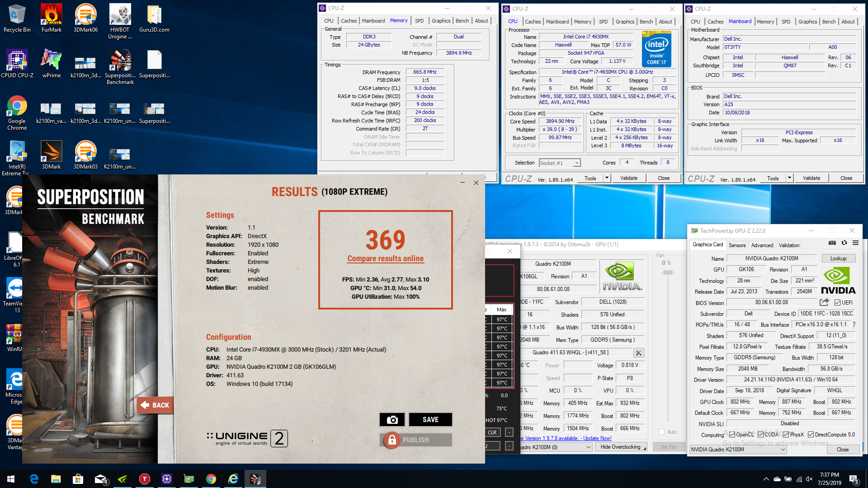
Task: Toggle the PhysX checkbox in GPU-Z
Action: (x=786, y=435)
